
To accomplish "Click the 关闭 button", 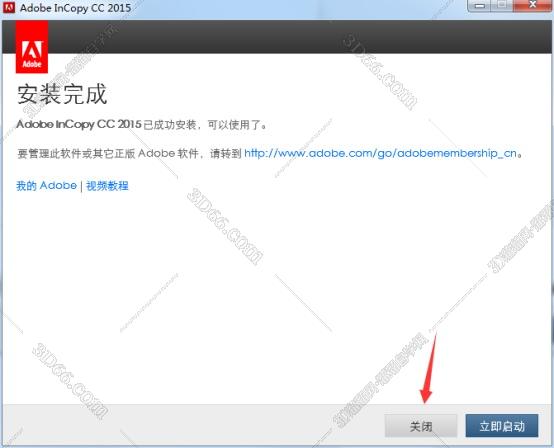I will [x=421, y=426].
